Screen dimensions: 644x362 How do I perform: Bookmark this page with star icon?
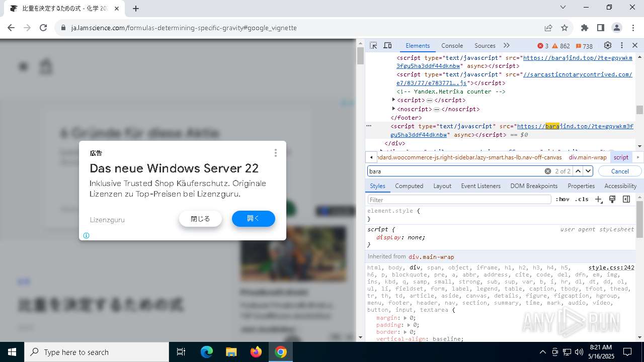(x=565, y=28)
